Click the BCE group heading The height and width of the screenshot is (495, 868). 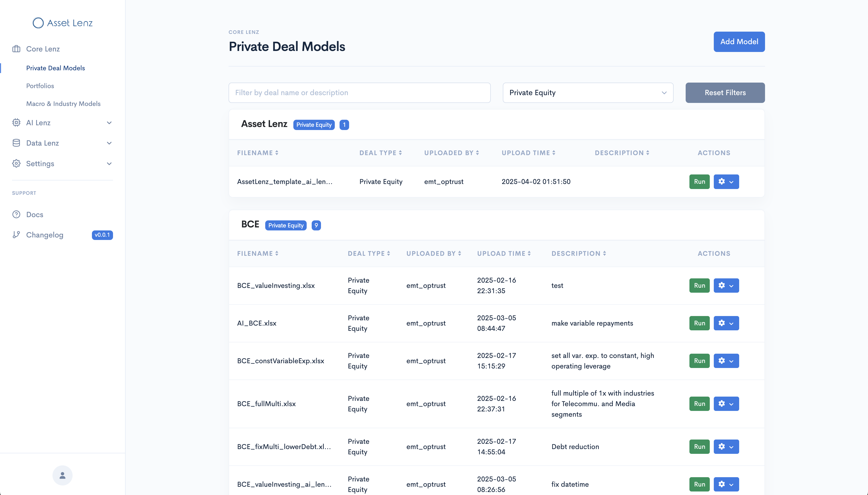pyautogui.click(x=250, y=224)
